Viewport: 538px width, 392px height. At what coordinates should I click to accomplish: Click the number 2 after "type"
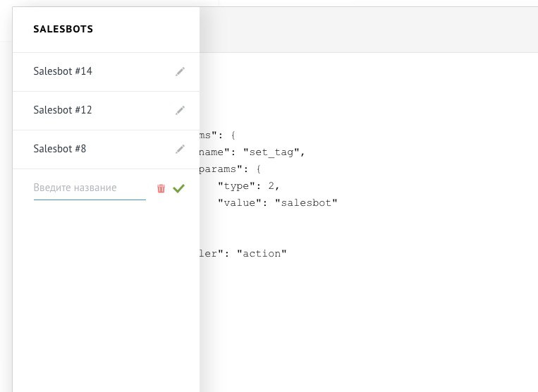(271, 185)
